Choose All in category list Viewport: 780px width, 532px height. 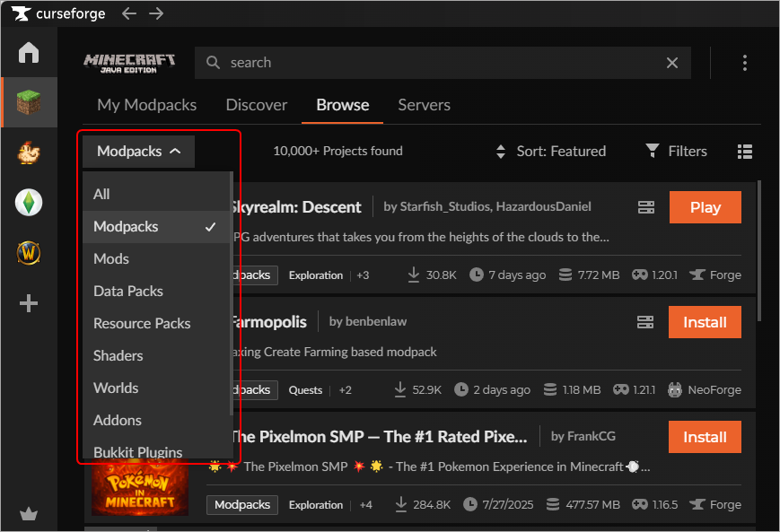point(156,194)
